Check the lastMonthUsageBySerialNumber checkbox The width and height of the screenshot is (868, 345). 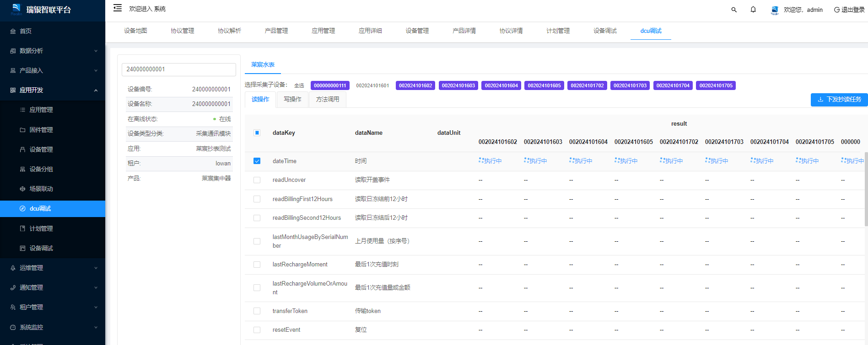[257, 241]
